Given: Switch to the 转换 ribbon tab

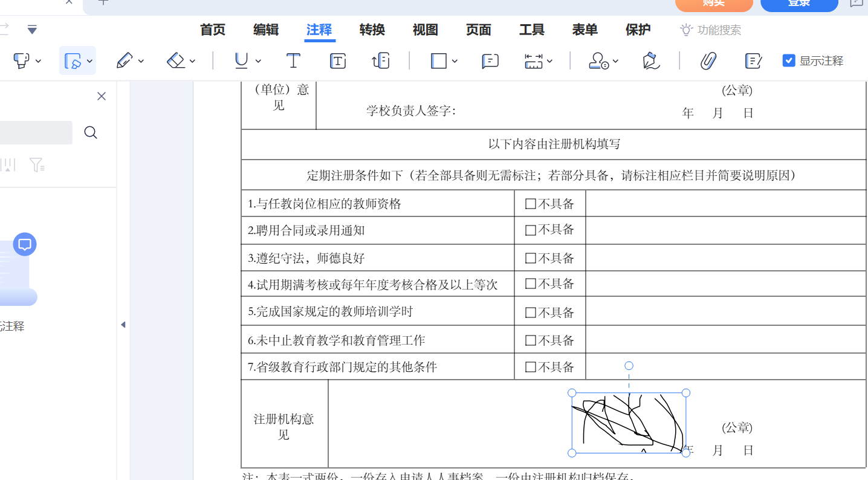Looking at the screenshot, I should 371,30.
